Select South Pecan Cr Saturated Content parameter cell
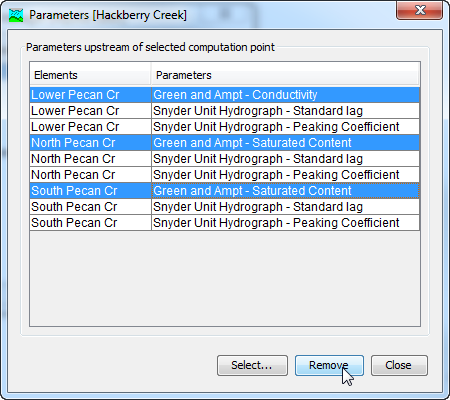The image size is (450, 400). [x=286, y=191]
